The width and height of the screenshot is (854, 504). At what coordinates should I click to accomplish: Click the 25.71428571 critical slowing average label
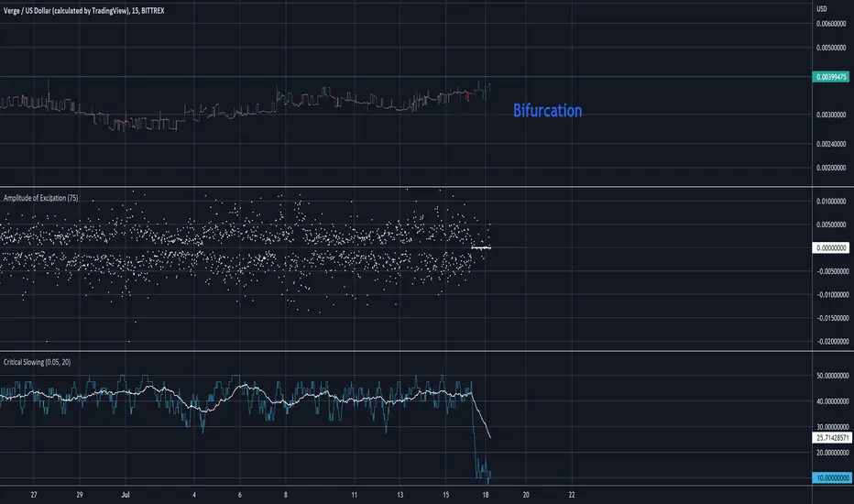click(x=830, y=437)
